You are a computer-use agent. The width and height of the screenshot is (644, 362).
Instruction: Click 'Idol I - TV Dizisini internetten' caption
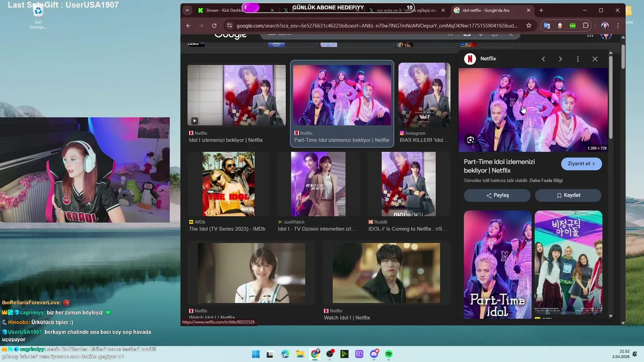pyautogui.click(x=316, y=229)
